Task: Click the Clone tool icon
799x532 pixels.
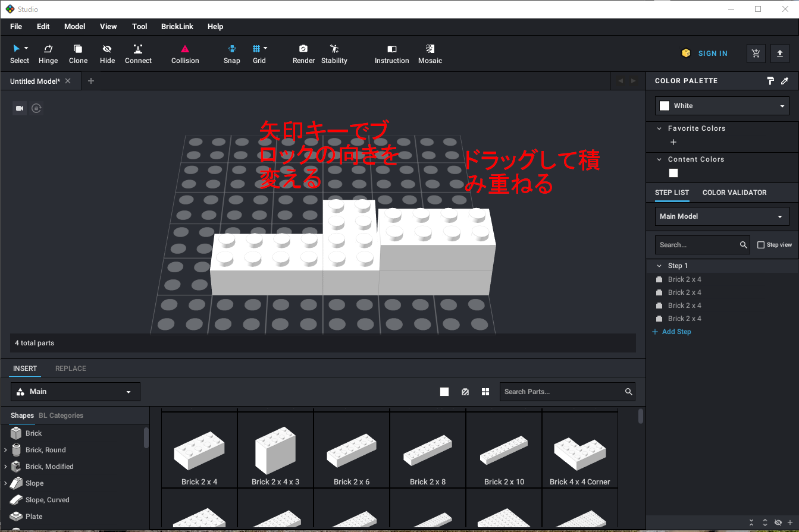Action: click(78, 49)
